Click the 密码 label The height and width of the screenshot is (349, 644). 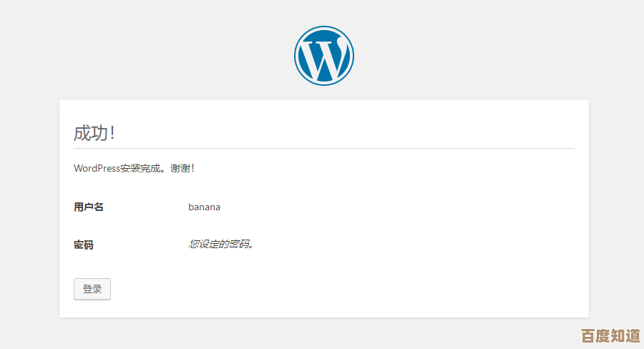[x=84, y=245]
